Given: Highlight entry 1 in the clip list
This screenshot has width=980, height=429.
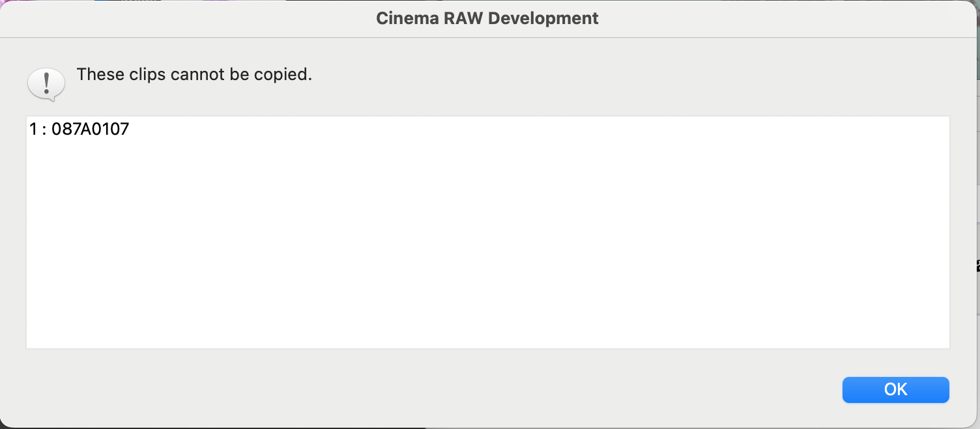Looking at the screenshot, I should coord(79,129).
